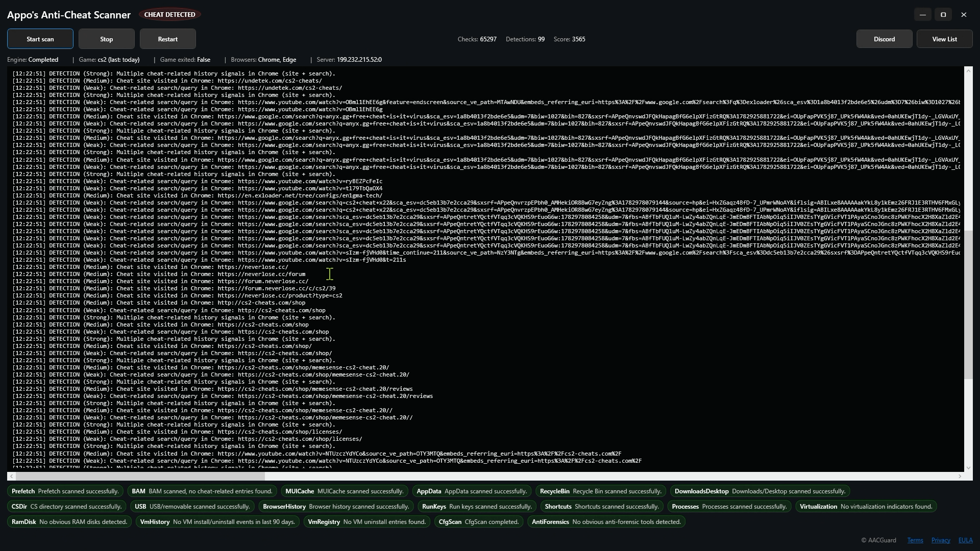The image size is (980, 551).
Task: Click the log scroll-down arrow
Action: coord(968,468)
